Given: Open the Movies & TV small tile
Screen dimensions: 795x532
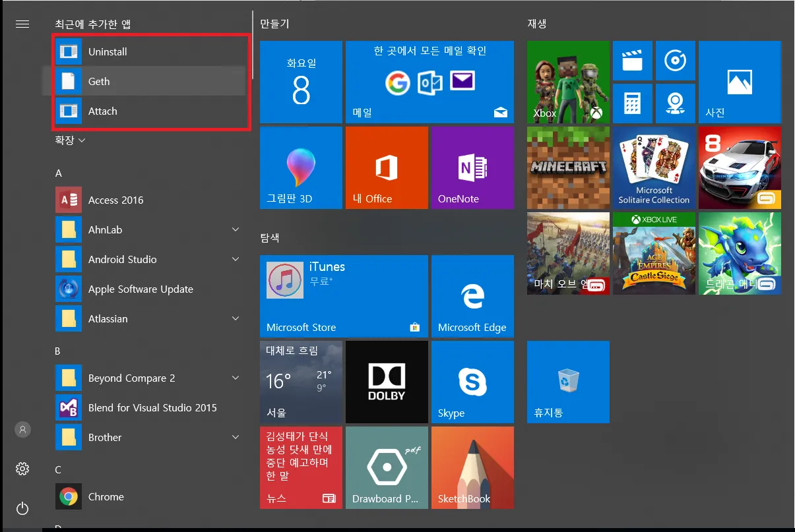Looking at the screenshot, I should pos(633,61).
